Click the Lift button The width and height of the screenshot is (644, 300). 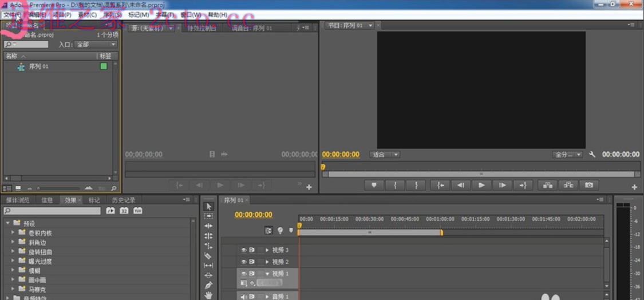click(547, 185)
